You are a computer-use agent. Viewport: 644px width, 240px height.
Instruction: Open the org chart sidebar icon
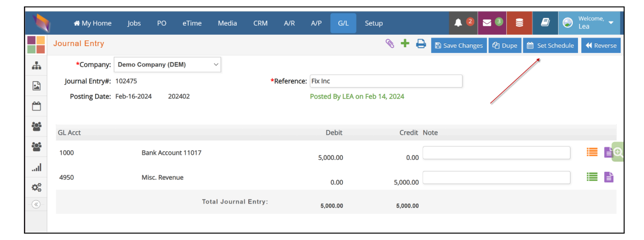pos(36,65)
